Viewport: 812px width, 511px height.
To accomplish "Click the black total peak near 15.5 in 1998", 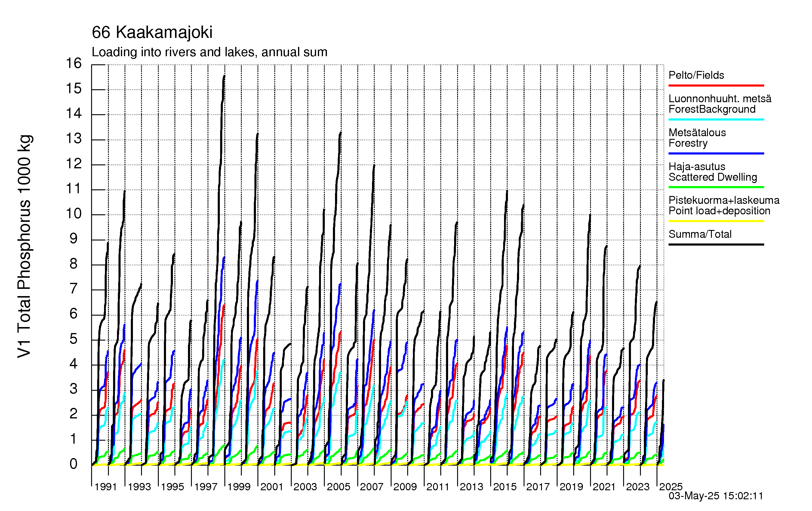I will click(x=224, y=77).
